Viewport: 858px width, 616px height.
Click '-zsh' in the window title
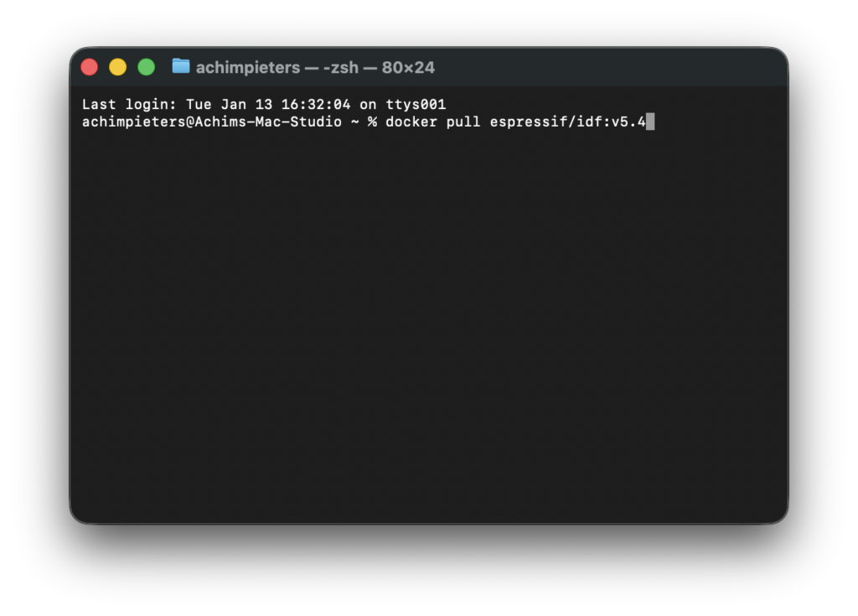tap(345, 67)
